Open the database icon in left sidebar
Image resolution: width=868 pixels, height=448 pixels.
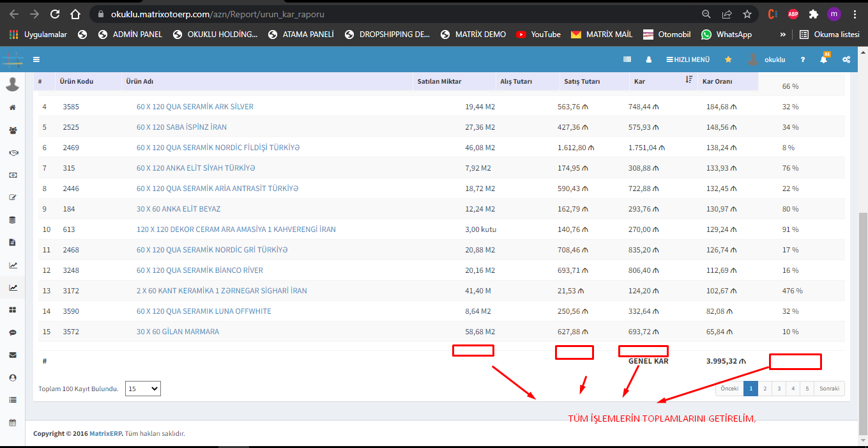pos(12,220)
